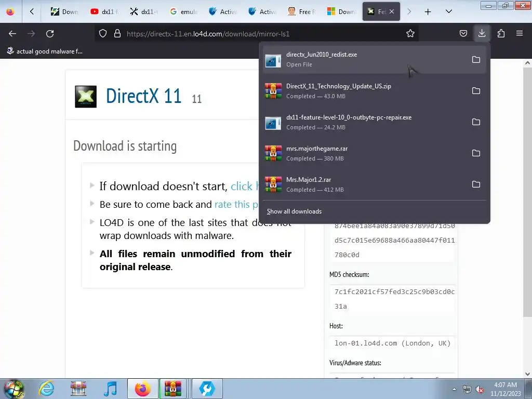Image resolution: width=532 pixels, height=399 pixels.
Task: Show dx11-feature-level outbyte file in folder
Action: click(x=476, y=122)
